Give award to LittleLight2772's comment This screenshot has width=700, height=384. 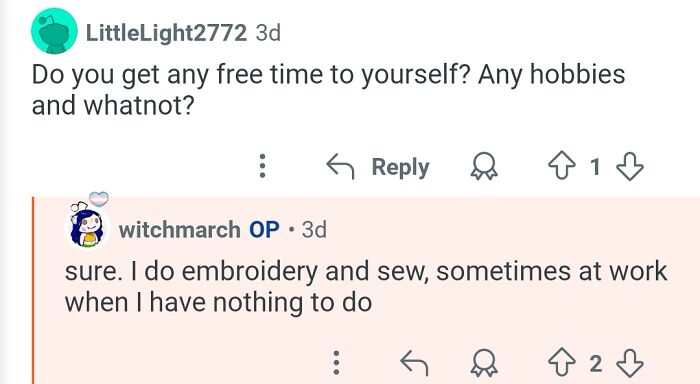click(x=484, y=166)
